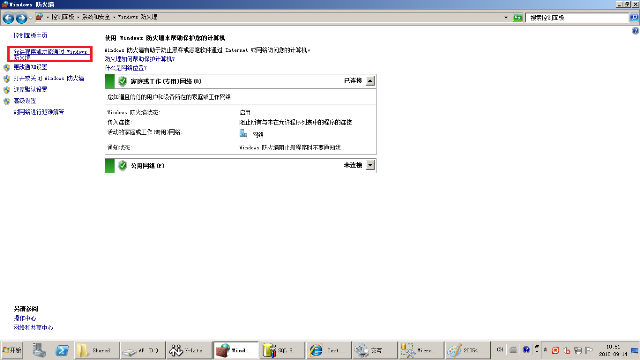Switch to the network tools taskbar window
The width and height of the screenshot is (640, 360).
point(421,350)
